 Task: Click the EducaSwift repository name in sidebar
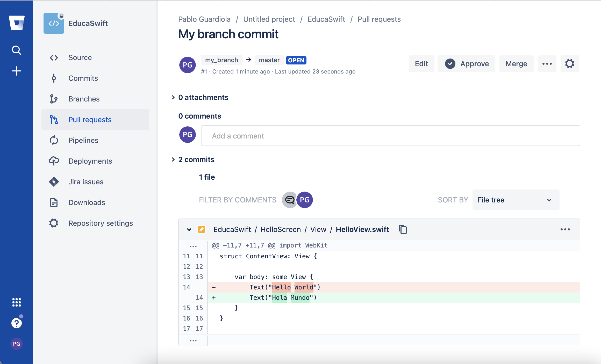coord(88,23)
